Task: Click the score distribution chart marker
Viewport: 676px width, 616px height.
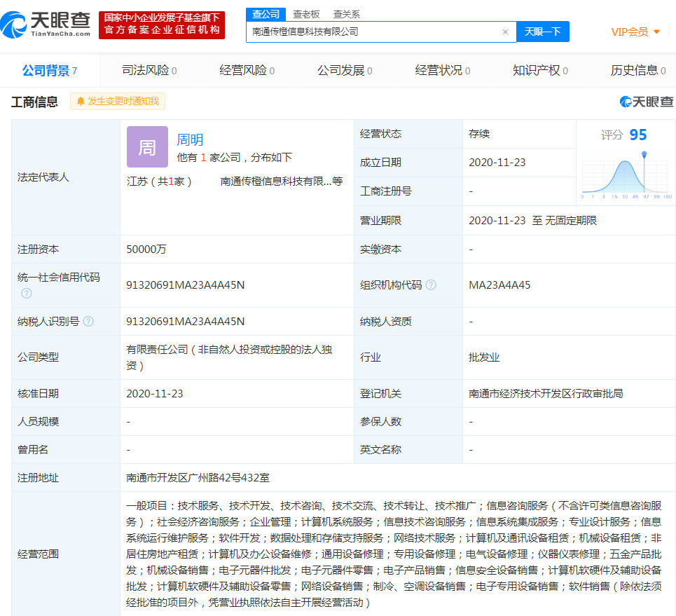Action: point(644,154)
